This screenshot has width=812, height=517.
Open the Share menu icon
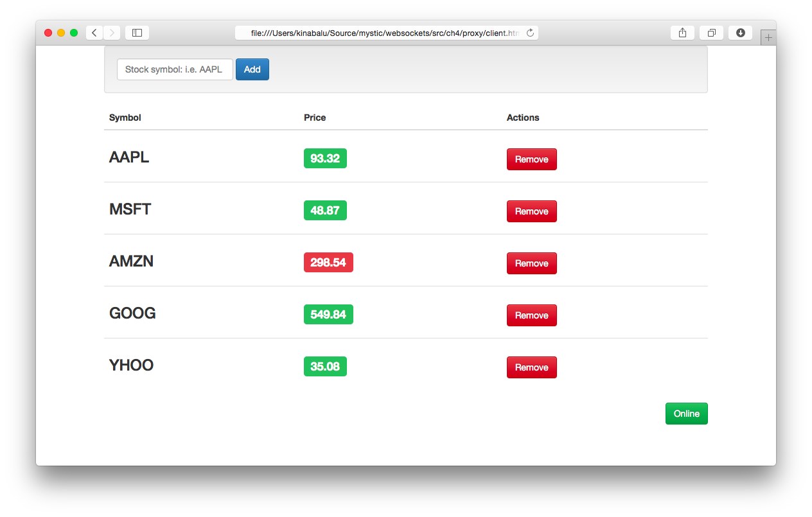coord(682,33)
